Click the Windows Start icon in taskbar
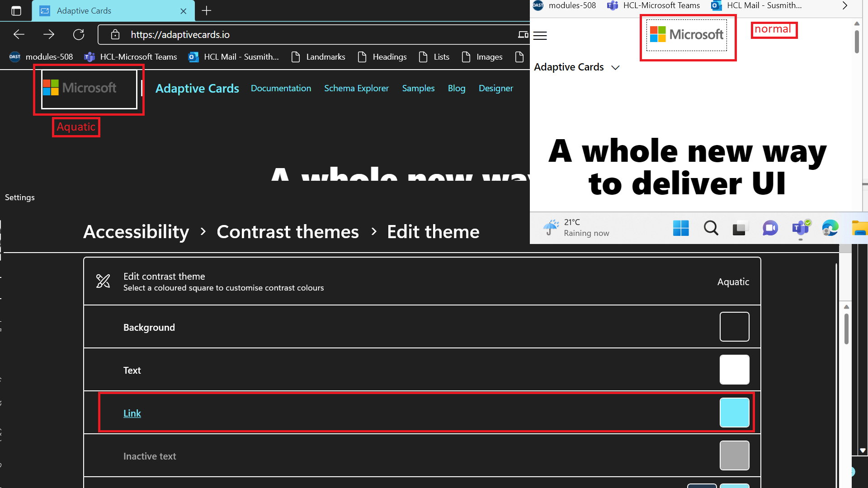 click(681, 228)
